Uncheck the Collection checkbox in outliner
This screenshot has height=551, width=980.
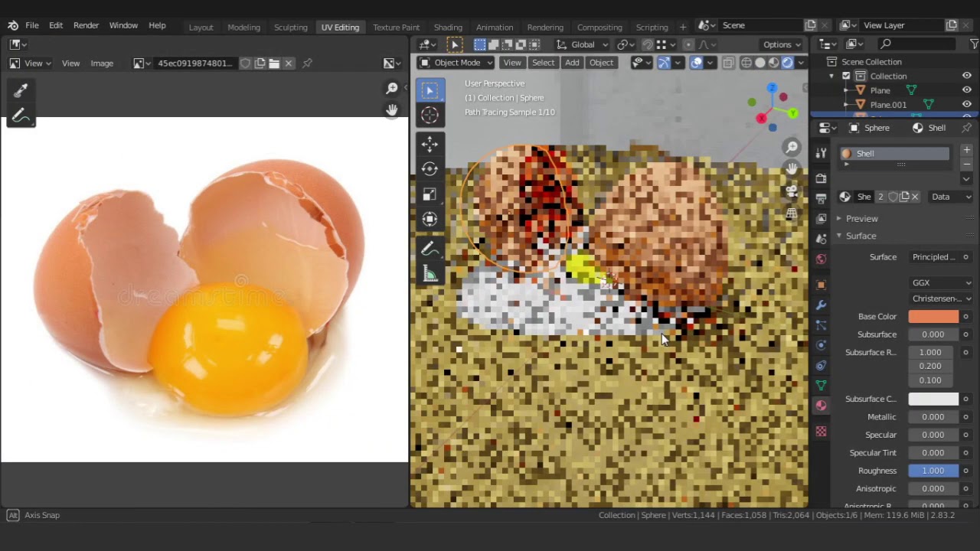pyautogui.click(x=846, y=76)
